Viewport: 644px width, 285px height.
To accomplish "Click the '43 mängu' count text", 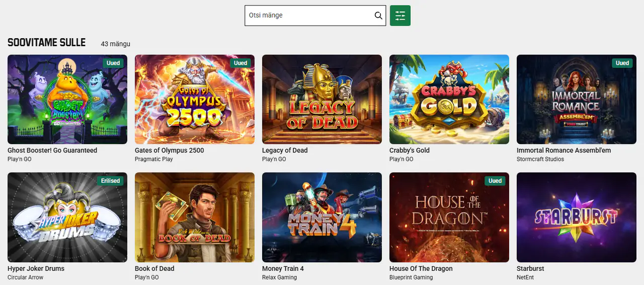I will coord(116,44).
